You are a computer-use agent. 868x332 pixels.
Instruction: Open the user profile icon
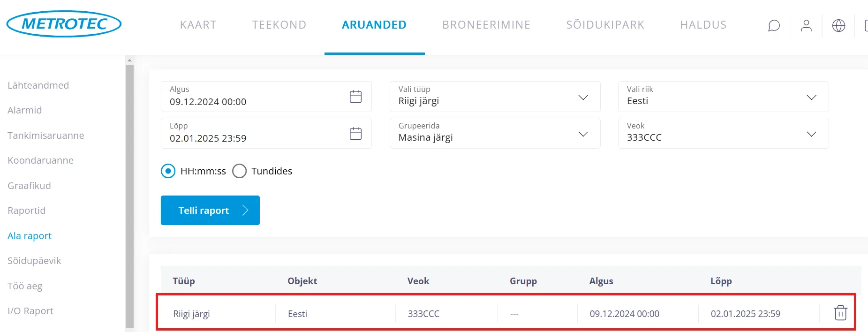tap(806, 25)
